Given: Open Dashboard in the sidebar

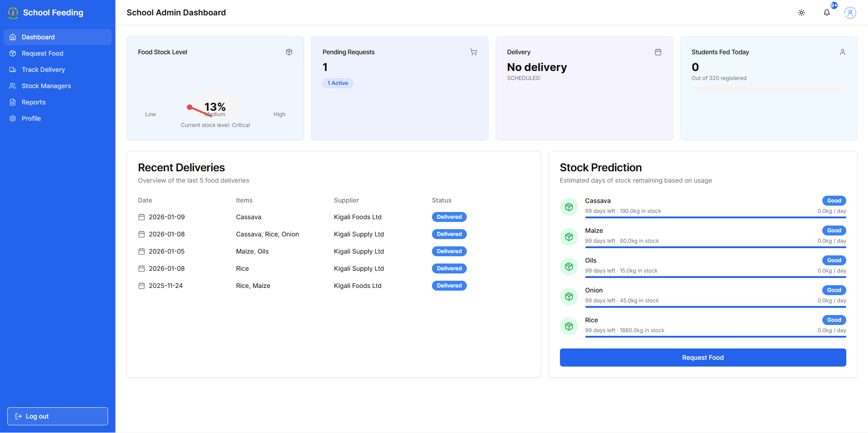Looking at the screenshot, I should point(57,37).
